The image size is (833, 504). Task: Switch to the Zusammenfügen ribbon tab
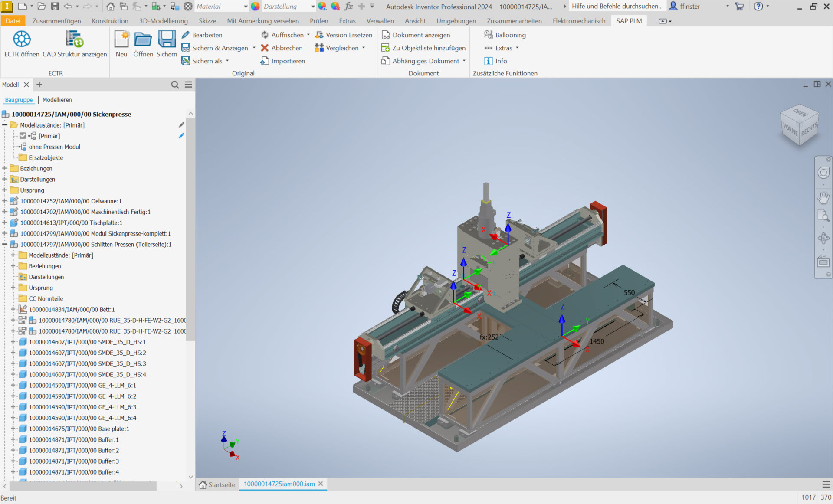coord(56,21)
